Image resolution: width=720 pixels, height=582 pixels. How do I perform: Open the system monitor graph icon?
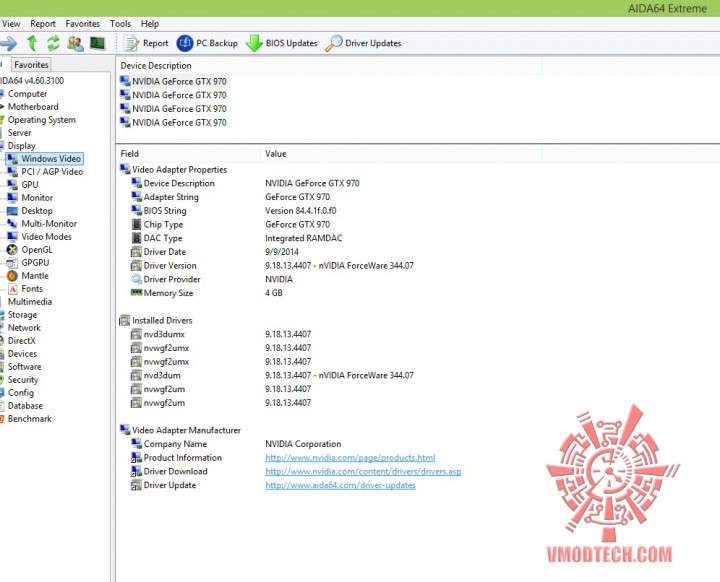click(97, 43)
